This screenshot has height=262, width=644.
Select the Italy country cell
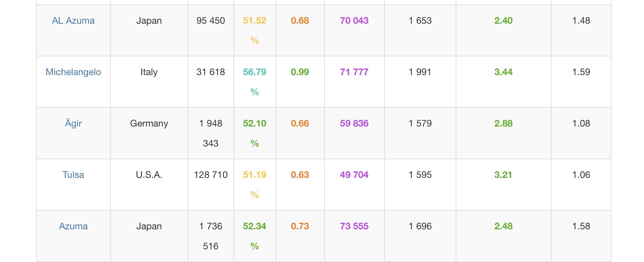click(149, 72)
